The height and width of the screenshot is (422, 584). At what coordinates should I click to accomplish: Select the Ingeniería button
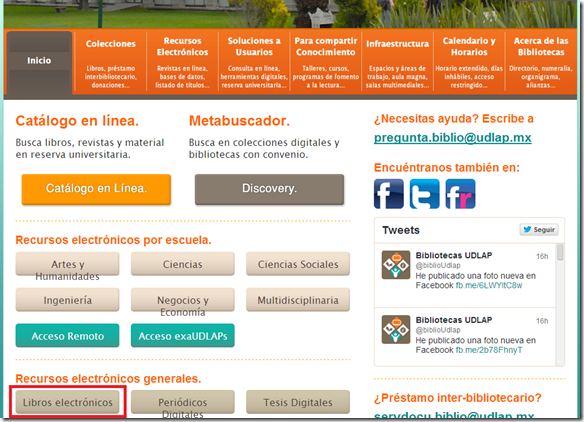point(67,300)
